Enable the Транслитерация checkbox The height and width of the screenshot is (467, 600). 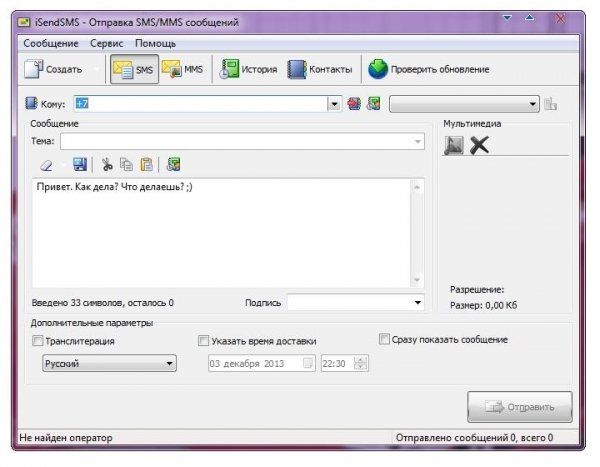[x=38, y=341]
